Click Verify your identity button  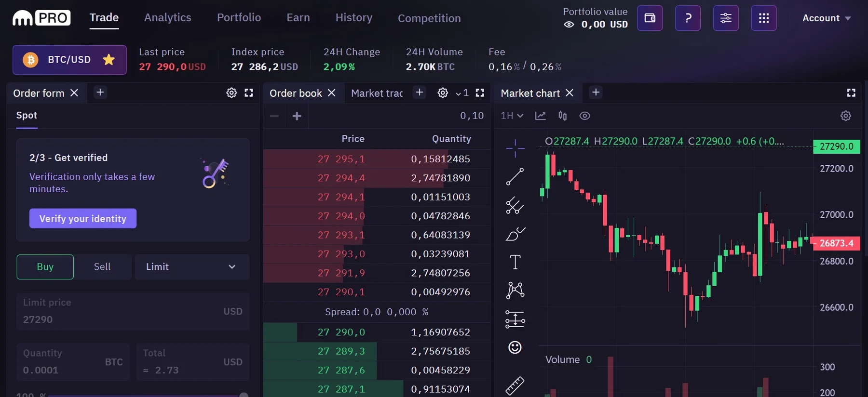pos(83,218)
